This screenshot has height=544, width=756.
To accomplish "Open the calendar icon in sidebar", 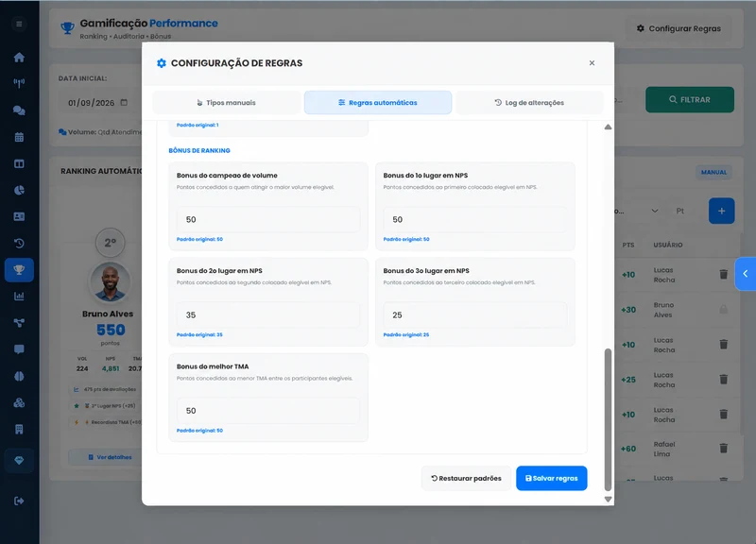I will [x=19, y=137].
